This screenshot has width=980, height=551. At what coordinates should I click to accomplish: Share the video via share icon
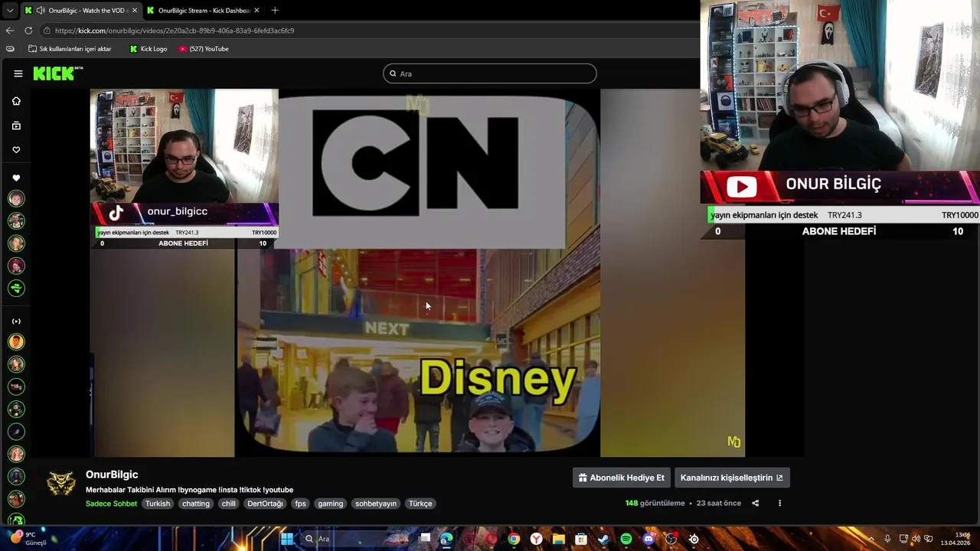tap(755, 503)
